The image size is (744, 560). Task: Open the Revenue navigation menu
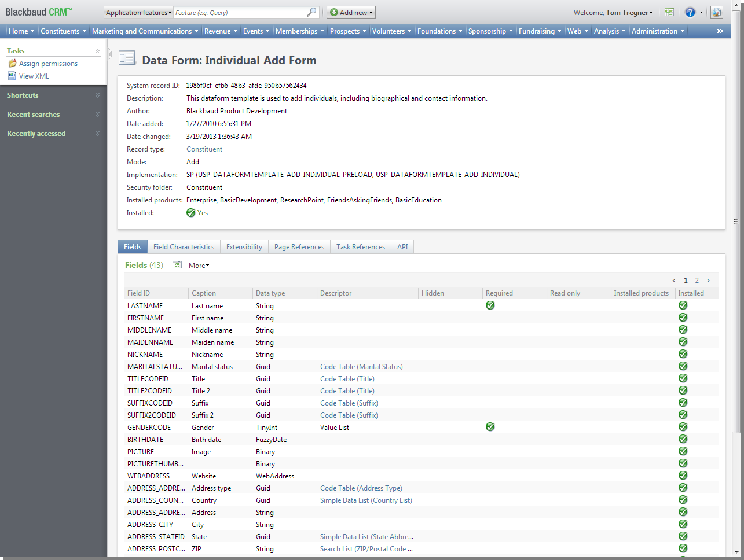221,31
